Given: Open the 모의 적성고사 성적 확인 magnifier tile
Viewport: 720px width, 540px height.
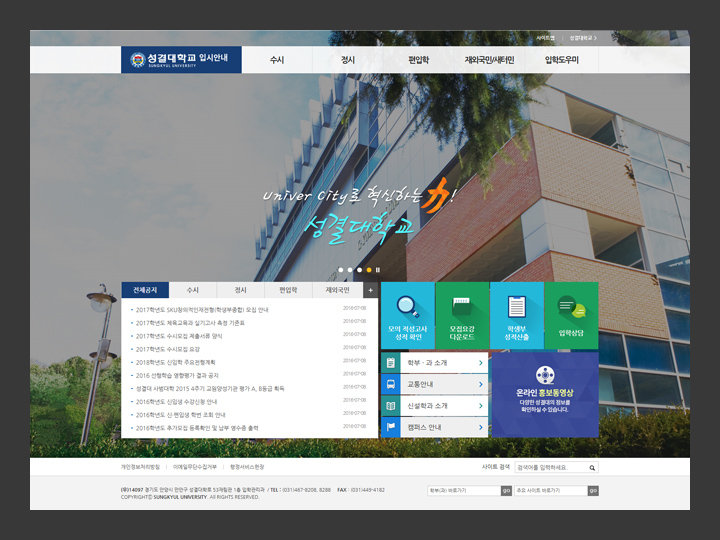Looking at the screenshot, I should click(x=408, y=315).
